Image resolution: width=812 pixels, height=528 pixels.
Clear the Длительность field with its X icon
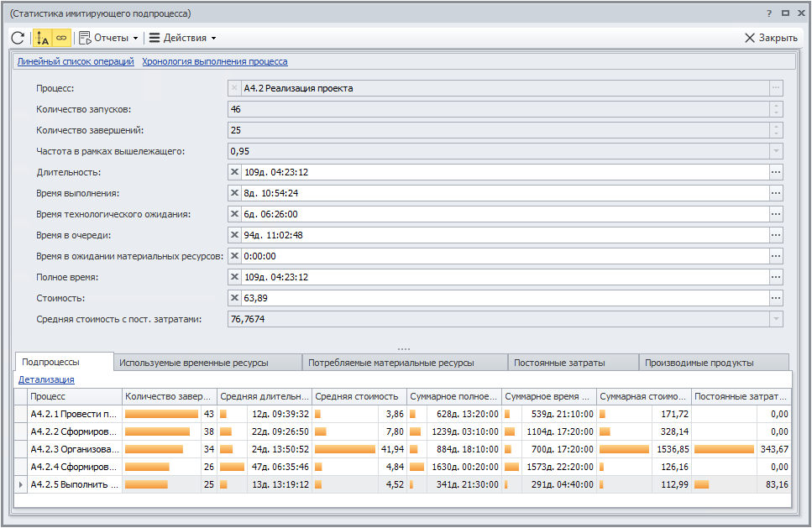pyautogui.click(x=235, y=172)
